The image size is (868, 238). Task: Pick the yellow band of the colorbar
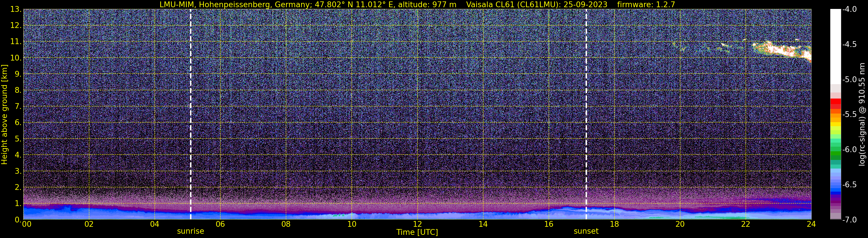tap(836, 125)
